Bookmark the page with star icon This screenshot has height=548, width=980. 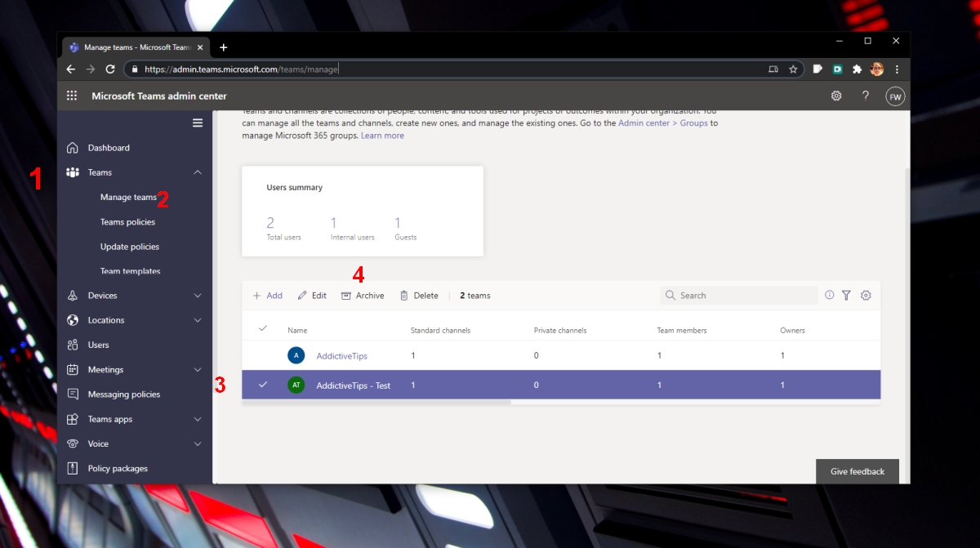click(x=793, y=69)
